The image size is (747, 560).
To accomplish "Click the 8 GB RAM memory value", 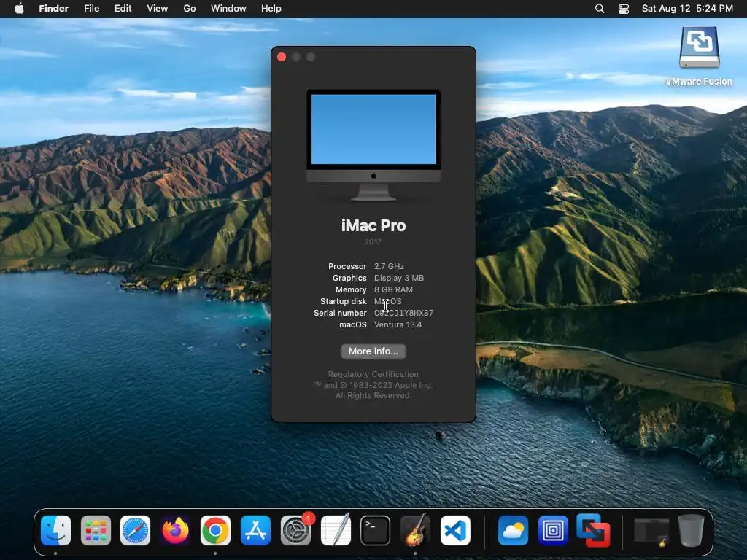I will coord(393,289).
